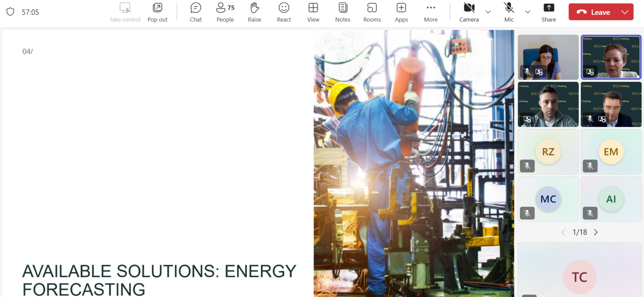This screenshot has width=644, height=297.
Task: Show the People participants list
Action: click(225, 12)
